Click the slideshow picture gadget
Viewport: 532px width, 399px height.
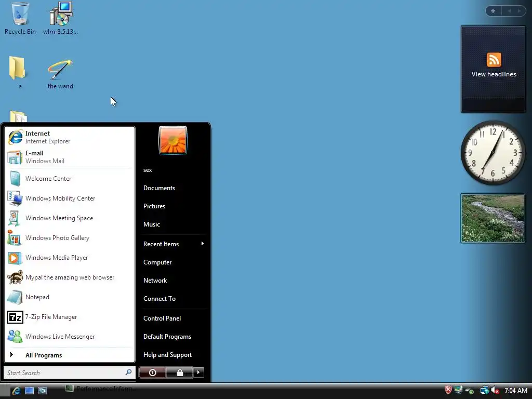point(493,218)
